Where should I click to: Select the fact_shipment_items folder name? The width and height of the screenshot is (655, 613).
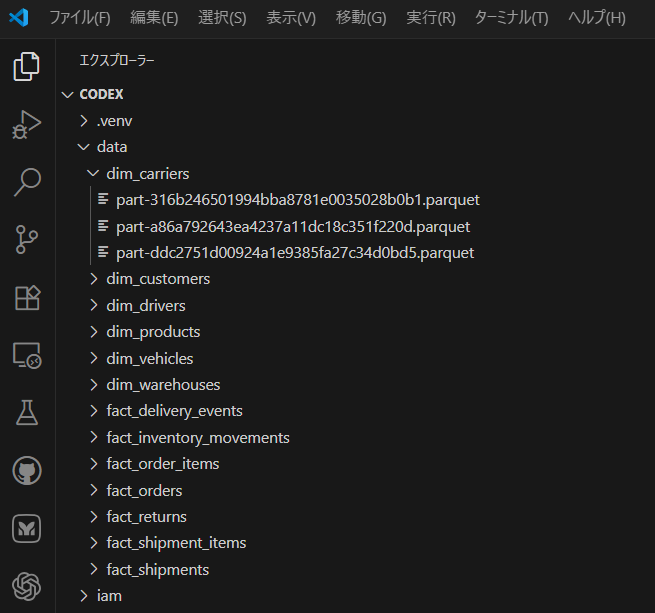tap(176, 543)
